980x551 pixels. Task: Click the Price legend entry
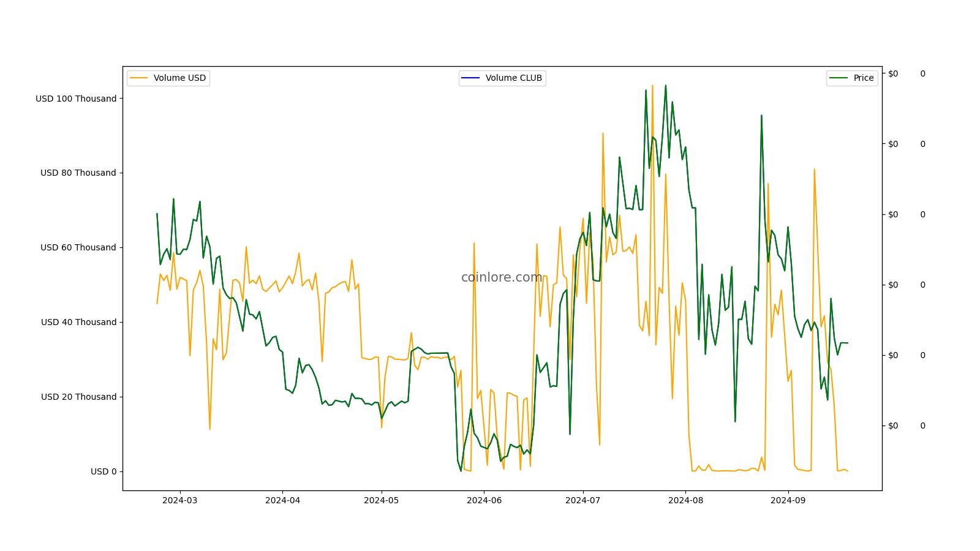coord(852,78)
